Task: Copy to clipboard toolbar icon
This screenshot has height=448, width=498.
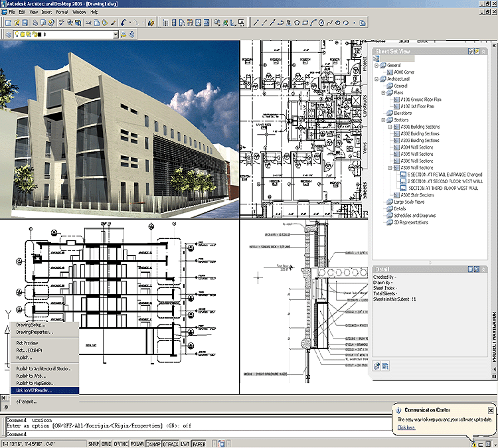Action: pos(96,23)
